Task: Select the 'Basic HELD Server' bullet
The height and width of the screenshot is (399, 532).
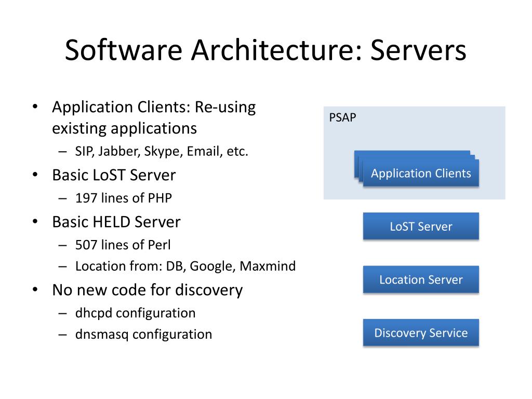Action: click(116, 222)
